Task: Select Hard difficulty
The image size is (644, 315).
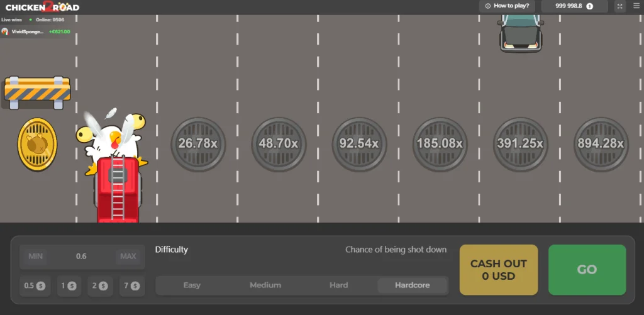Action: (x=338, y=285)
